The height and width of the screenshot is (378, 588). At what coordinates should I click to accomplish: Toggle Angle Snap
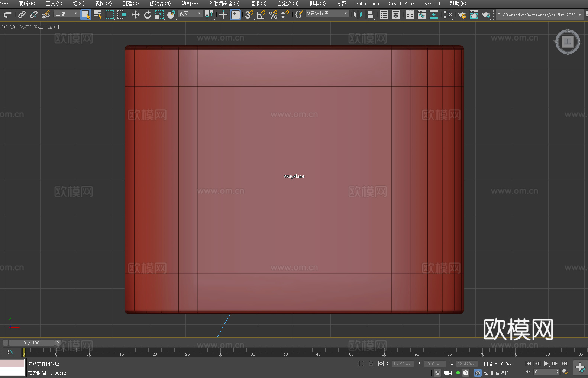[261, 14]
